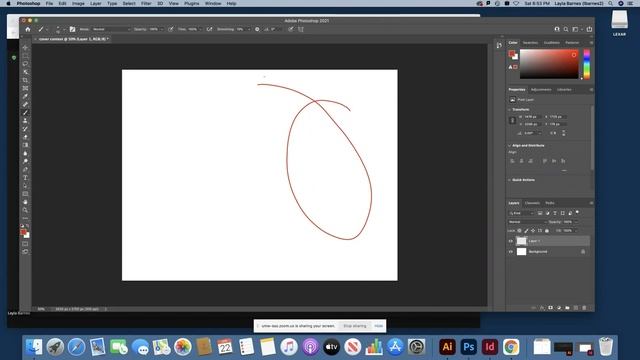Screen dimensions: 640x360
Task: Toggle pressure for opacity button
Action: tap(171, 29)
